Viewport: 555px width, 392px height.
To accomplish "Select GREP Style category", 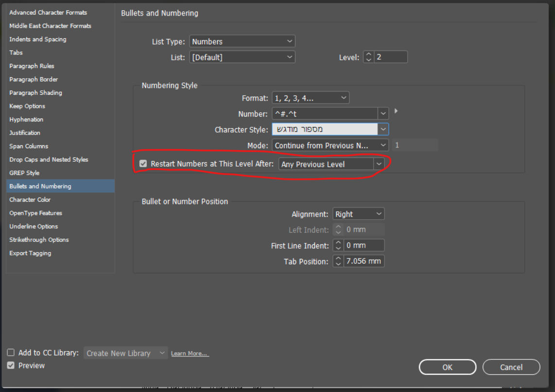I will 24,173.
